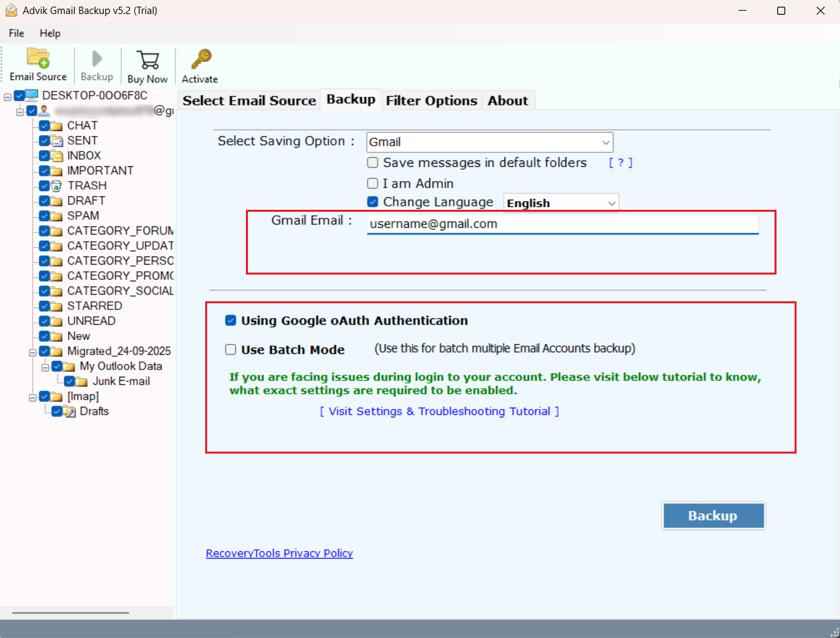
Task: Click the UNREAD folder icon
Action: coord(57,321)
